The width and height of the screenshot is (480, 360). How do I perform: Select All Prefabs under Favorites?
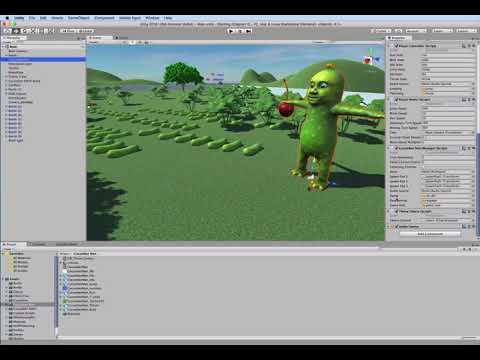(x=21, y=267)
